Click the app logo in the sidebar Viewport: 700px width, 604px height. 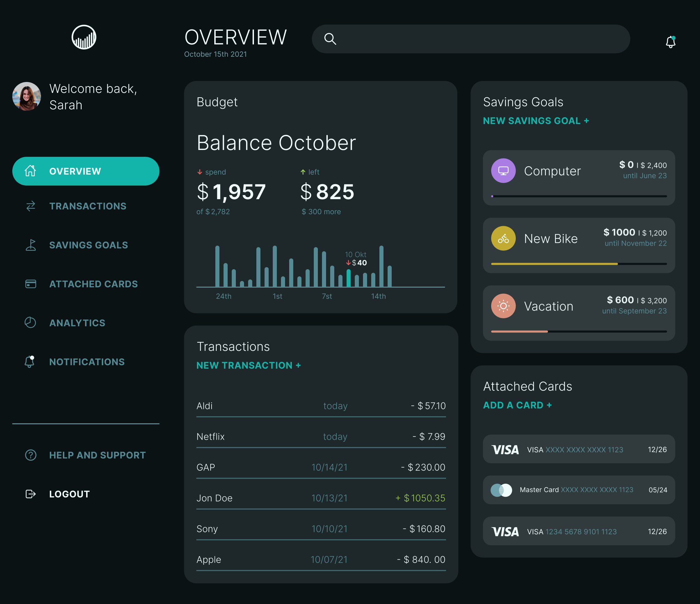[x=84, y=37]
